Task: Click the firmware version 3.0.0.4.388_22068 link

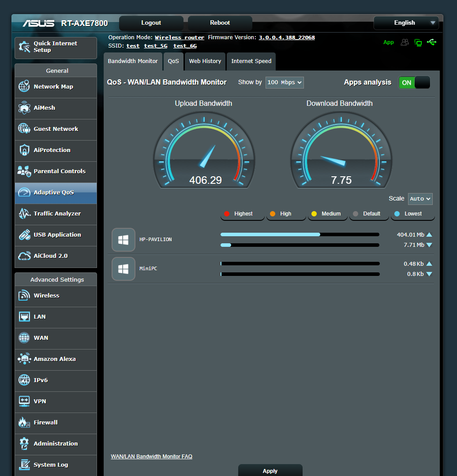Action: 287,37
